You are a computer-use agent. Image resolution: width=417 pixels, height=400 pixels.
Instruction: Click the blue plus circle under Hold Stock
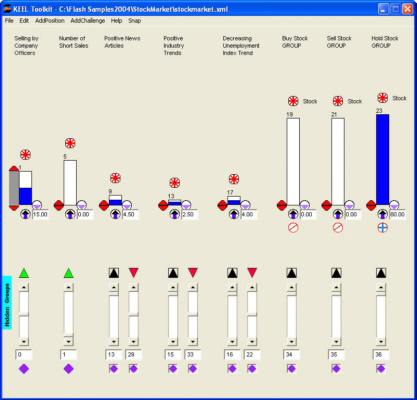tap(383, 228)
